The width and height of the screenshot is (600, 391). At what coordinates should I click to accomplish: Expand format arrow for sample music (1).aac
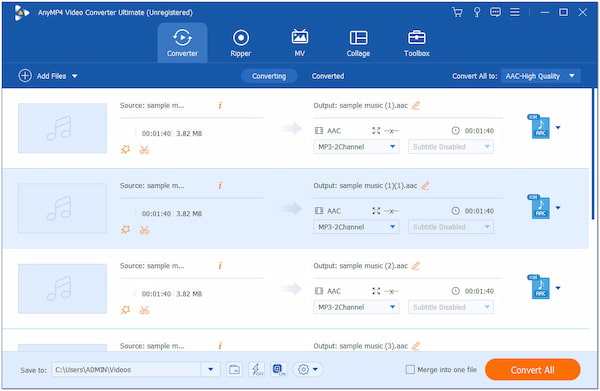click(x=558, y=127)
